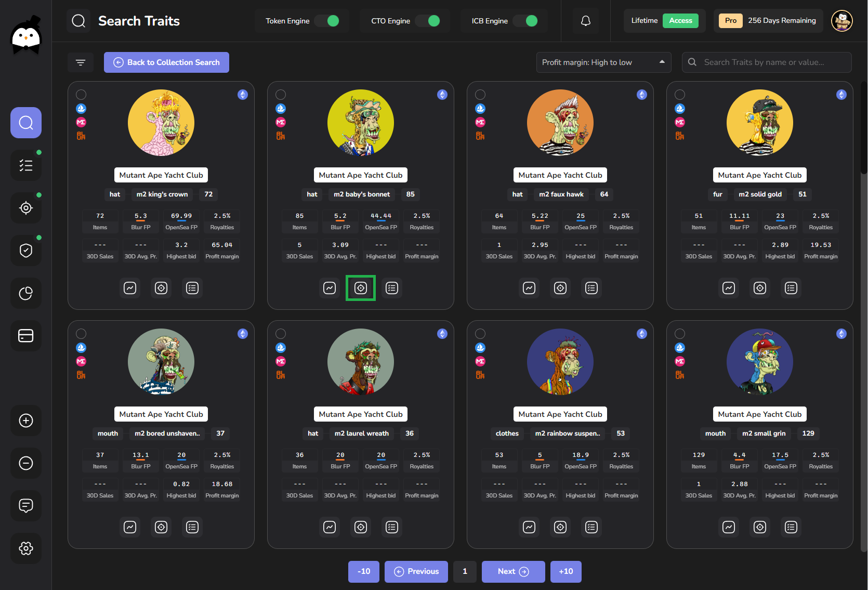Disable the CTO Engine switch
This screenshot has height=590, width=868.
click(x=428, y=21)
